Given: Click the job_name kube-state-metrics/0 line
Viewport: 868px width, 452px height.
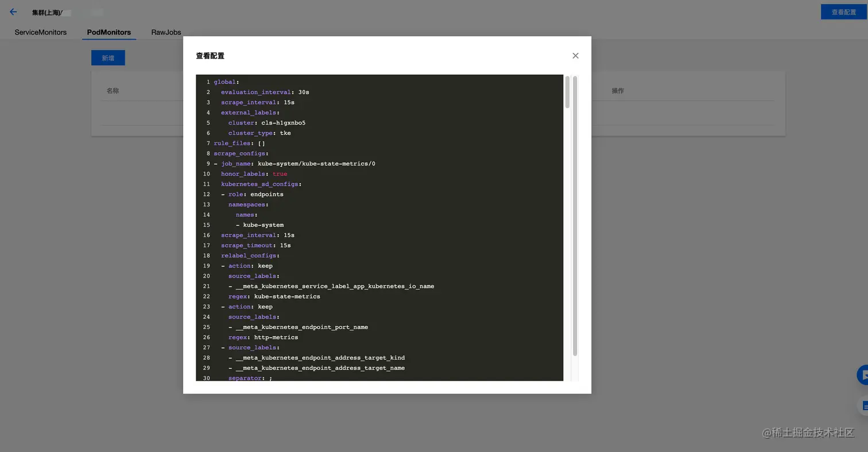Looking at the screenshot, I should [x=294, y=164].
